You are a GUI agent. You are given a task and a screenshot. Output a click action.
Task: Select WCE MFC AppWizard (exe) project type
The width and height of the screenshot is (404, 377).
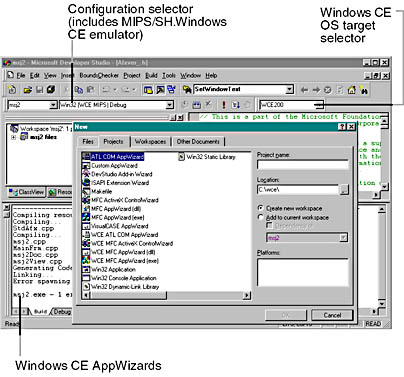pyautogui.click(x=120, y=261)
